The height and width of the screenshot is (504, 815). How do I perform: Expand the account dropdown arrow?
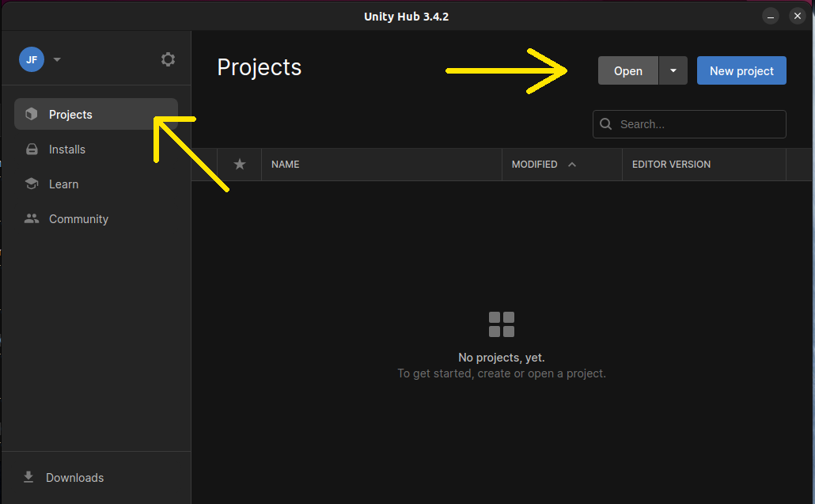57,59
